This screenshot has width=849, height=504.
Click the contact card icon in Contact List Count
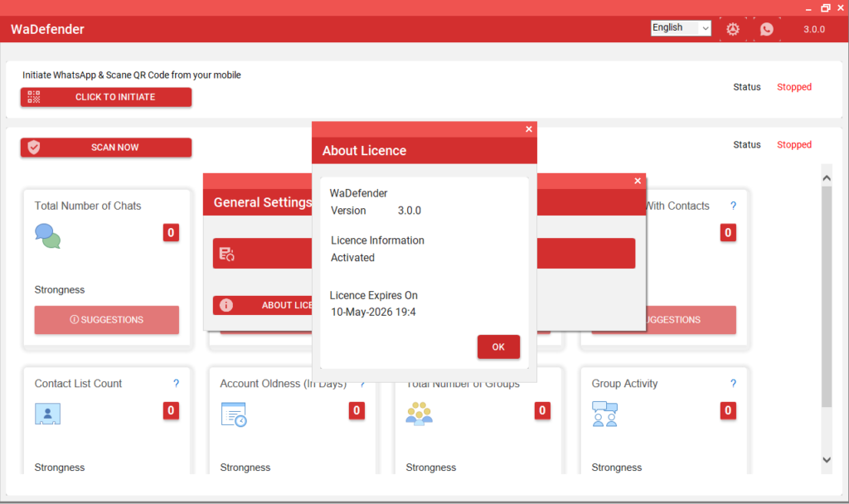coord(47,414)
